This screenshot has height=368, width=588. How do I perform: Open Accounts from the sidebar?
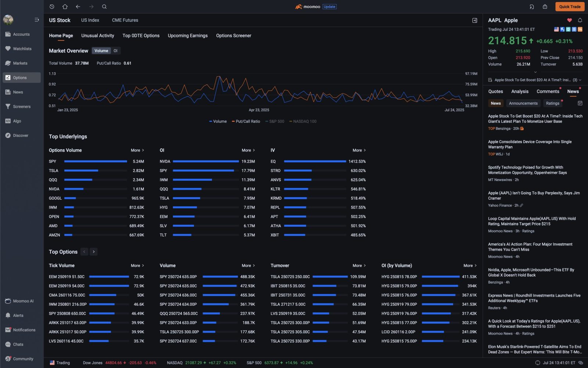coord(22,34)
